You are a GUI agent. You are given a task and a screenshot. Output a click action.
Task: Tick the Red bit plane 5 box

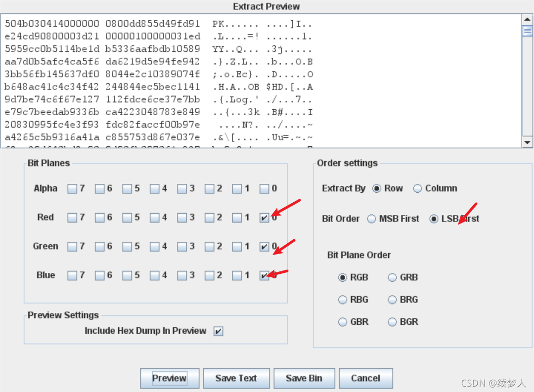[x=127, y=218]
